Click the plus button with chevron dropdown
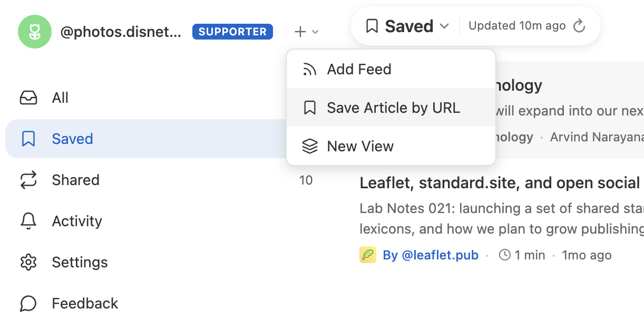This screenshot has height=328, width=644. pos(306,32)
